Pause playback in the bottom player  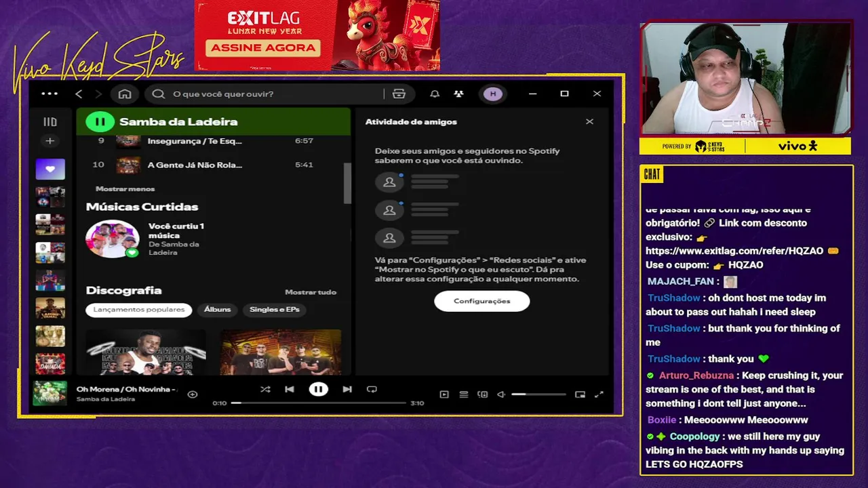pyautogui.click(x=318, y=389)
